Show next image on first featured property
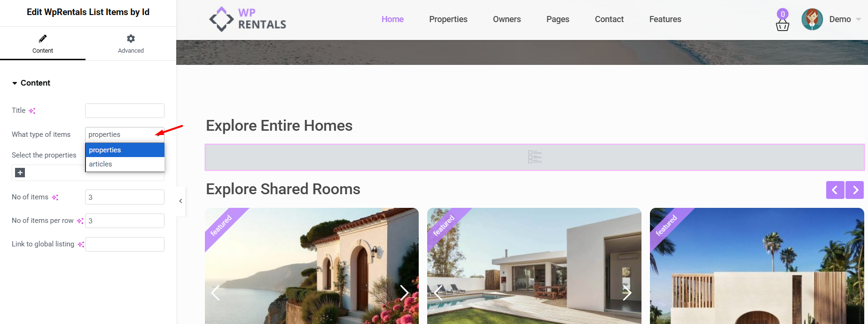 pos(404,292)
